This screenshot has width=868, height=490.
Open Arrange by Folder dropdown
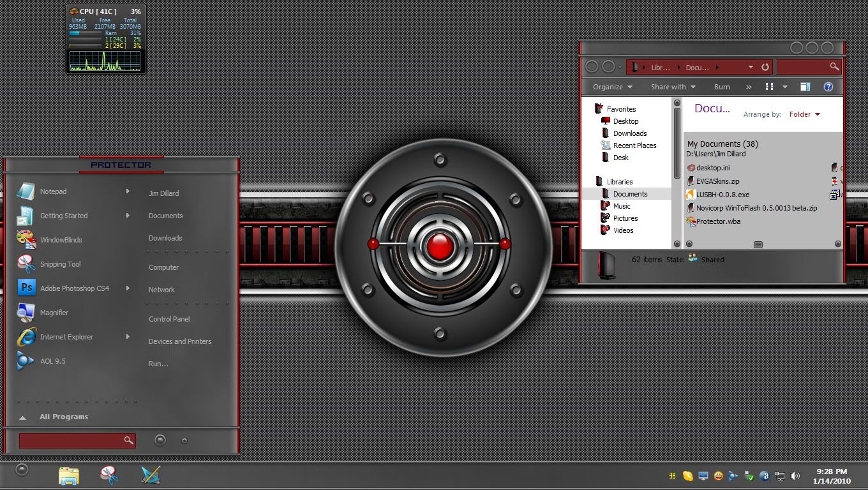point(804,114)
